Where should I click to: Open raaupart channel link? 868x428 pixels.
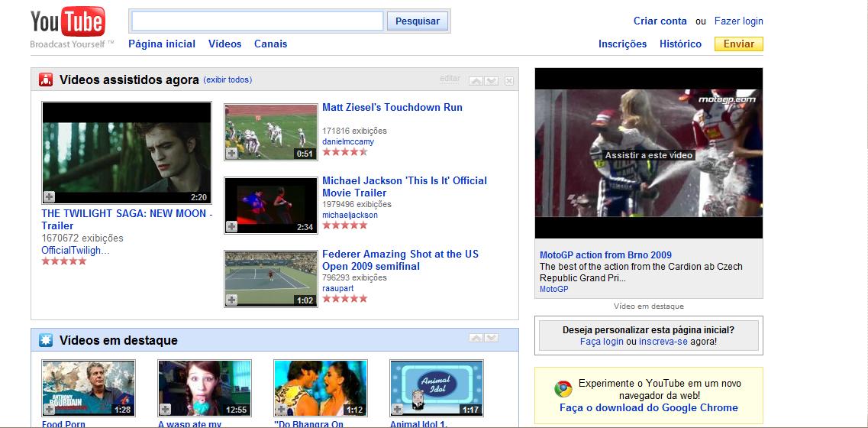[337, 288]
